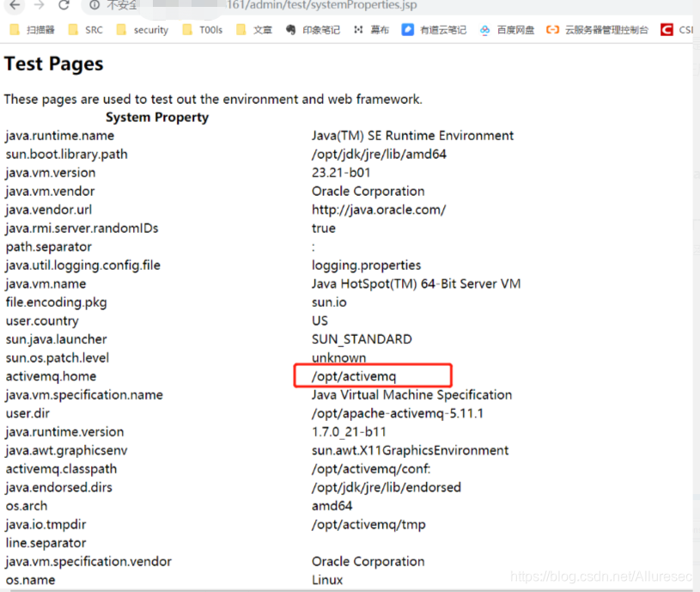The width and height of the screenshot is (700, 592).
Task: Open the security bookmark folder
Action: [142, 30]
